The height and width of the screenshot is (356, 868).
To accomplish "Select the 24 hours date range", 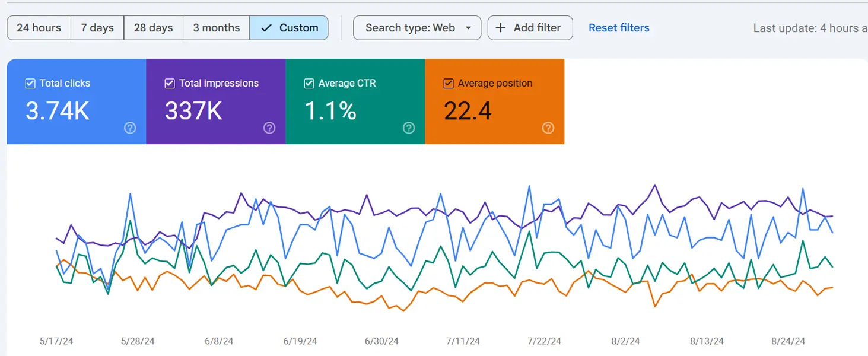I will (39, 28).
